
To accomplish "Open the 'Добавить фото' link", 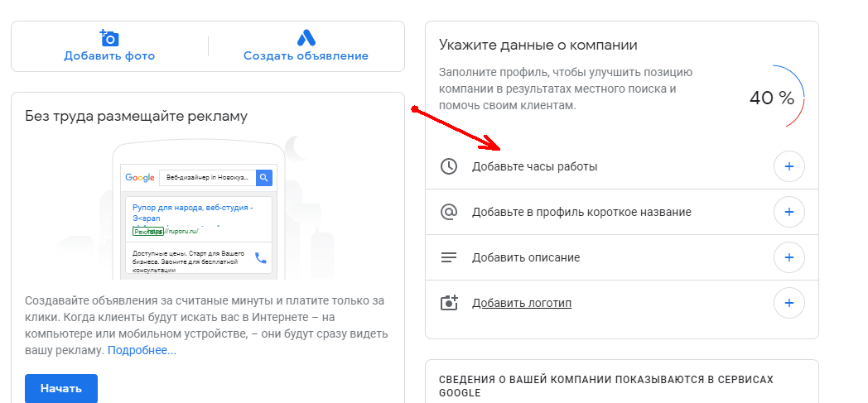I will click(109, 55).
